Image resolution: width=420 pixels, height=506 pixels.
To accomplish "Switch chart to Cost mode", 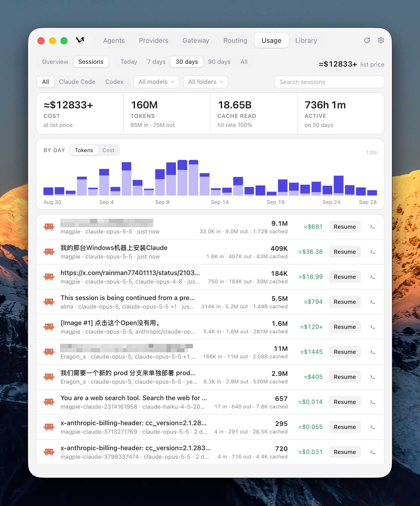I will coord(108,150).
